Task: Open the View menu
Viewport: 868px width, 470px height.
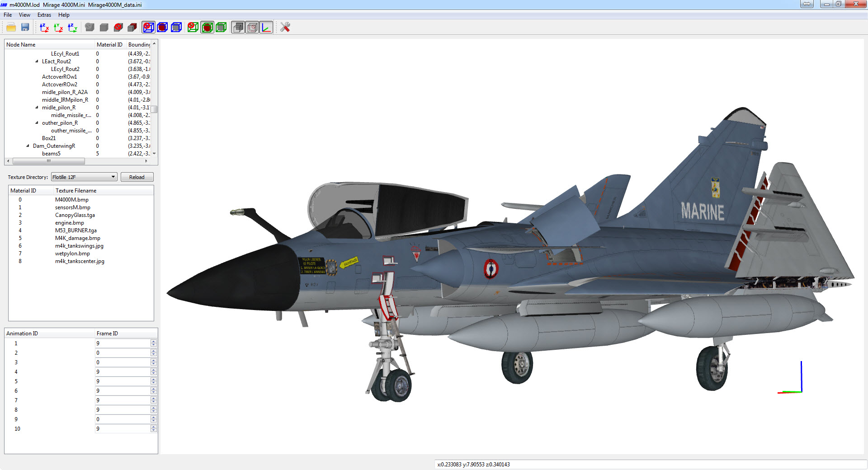Action: coord(24,15)
